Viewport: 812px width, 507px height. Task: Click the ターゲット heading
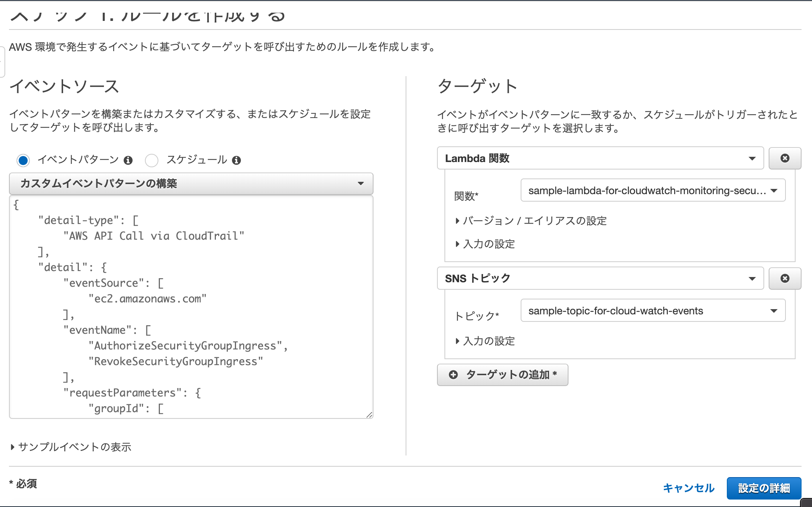coord(477,86)
